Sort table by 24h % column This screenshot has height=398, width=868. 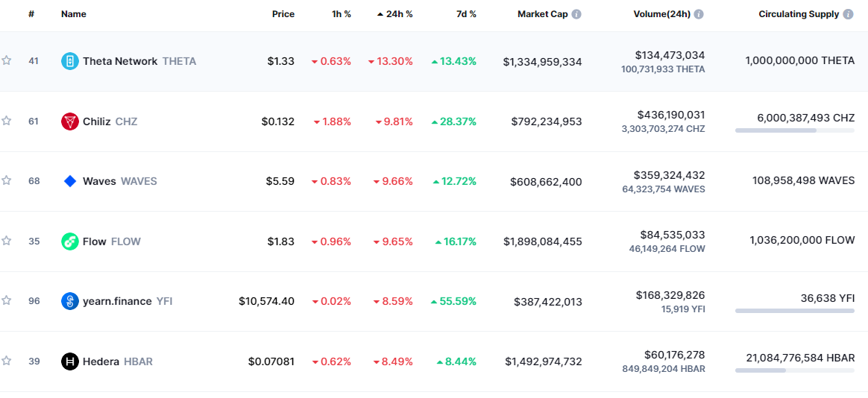point(394,14)
